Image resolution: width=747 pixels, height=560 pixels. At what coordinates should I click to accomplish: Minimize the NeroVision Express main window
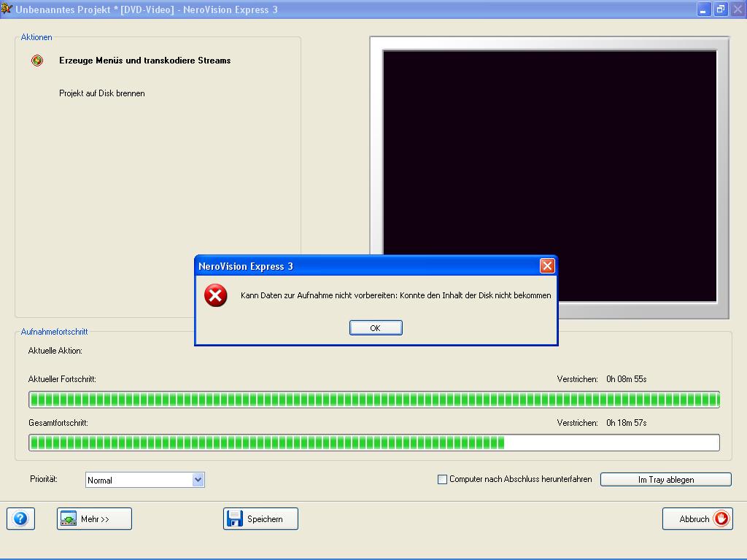coord(704,9)
